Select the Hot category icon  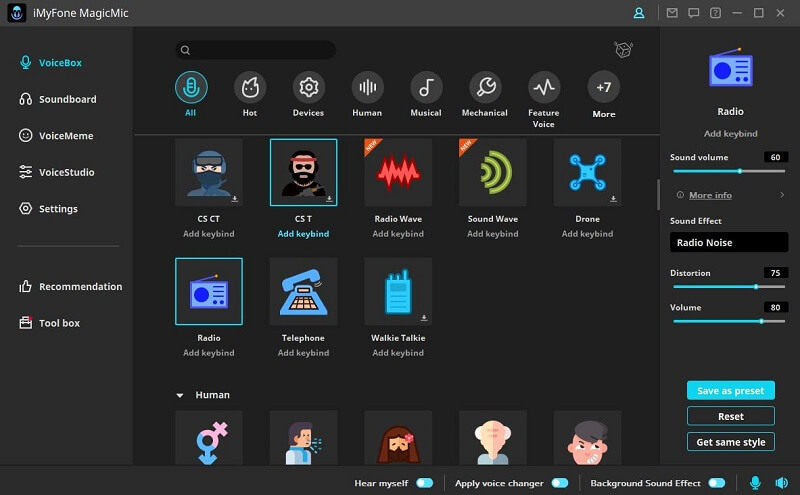point(250,87)
